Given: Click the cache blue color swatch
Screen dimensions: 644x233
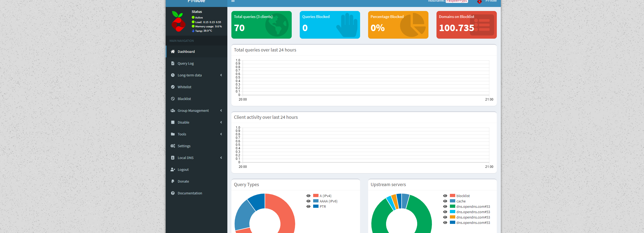Looking at the screenshot, I should pyautogui.click(x=453, y=201).
